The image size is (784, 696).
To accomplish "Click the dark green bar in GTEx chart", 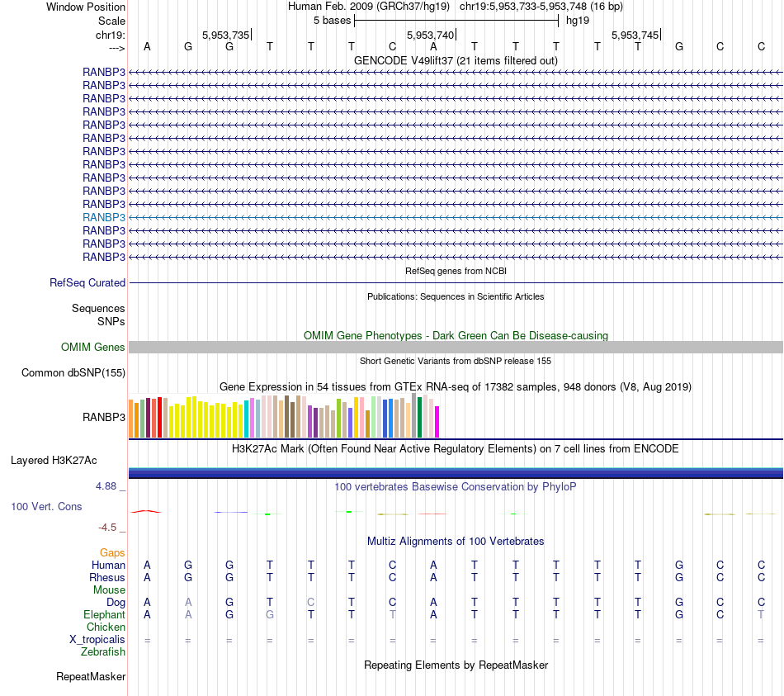I will pyautogui.click(x=419, y=417).
